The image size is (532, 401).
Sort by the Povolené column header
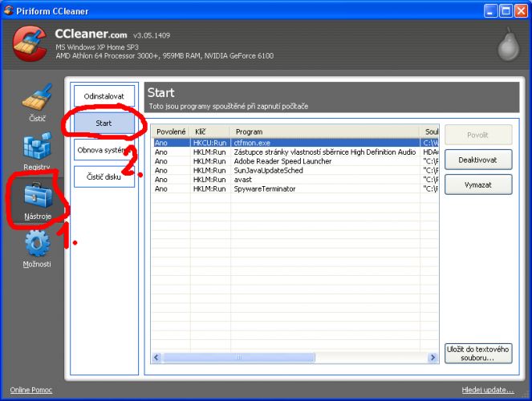click(x=171, y=132)
